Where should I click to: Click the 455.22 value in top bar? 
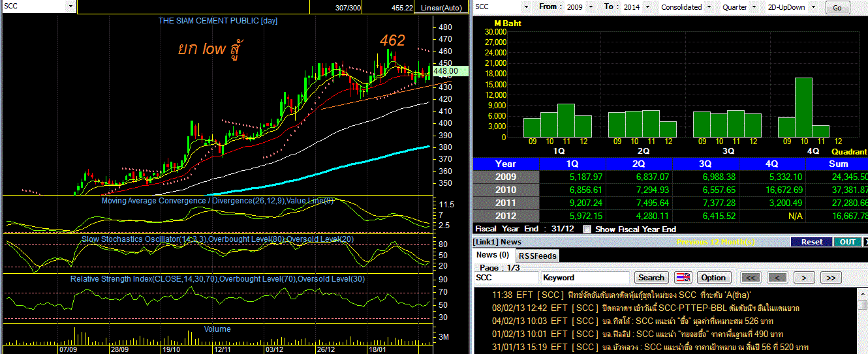coord(402,8)
